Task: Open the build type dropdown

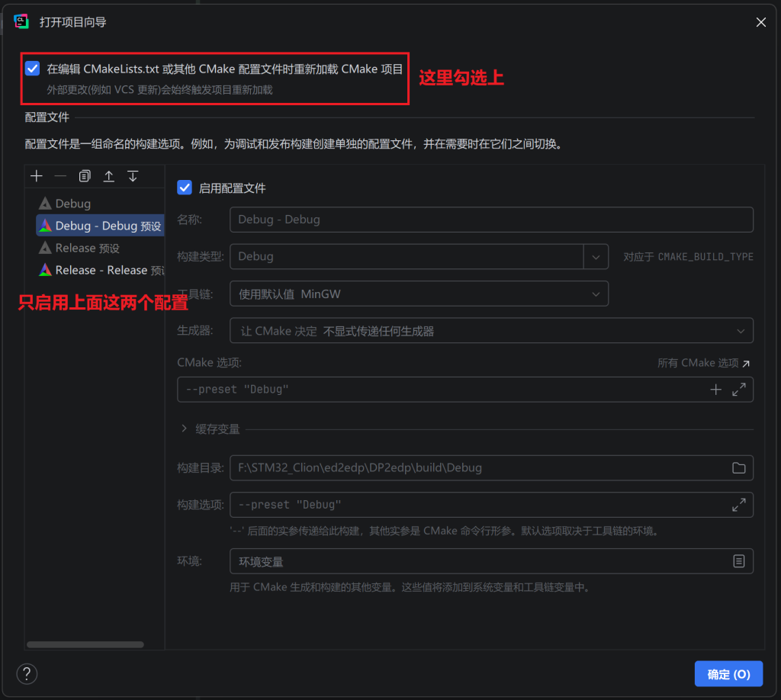Action: coord(596,256)
